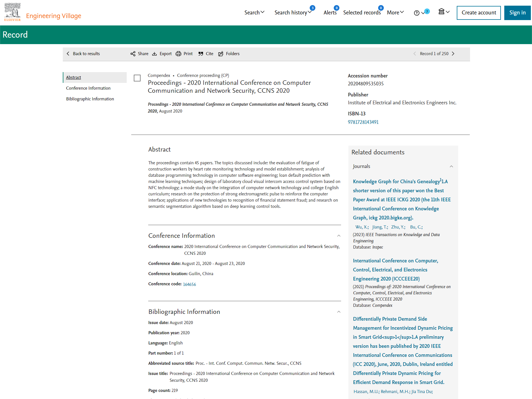This screenshot has height=399, width=532.
Task: Collapse the Conference Information section
Action: coord(339,236)
